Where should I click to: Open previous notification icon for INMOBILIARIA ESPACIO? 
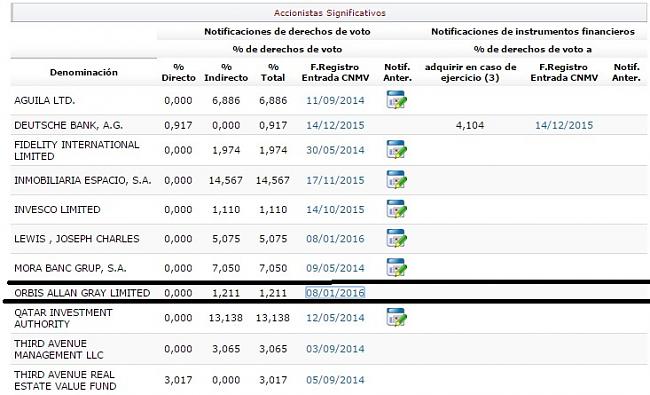pyautogui.click(x=396, y=179)
